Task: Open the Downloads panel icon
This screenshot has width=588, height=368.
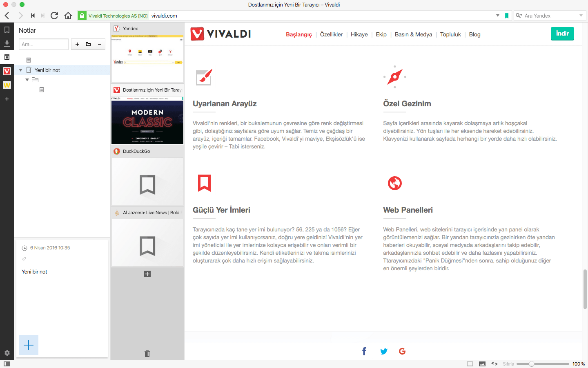Action: pyautogui.click(x=7, y=43)
